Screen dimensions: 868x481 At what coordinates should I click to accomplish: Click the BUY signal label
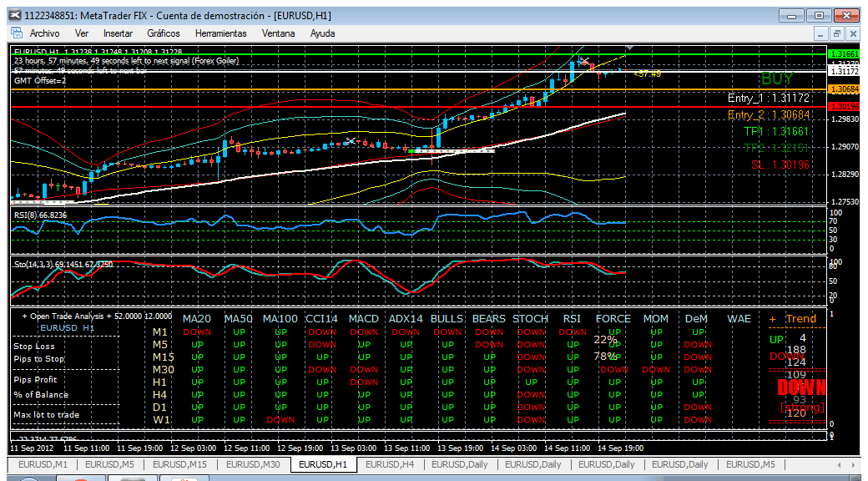pyautogui.click(x=777, y=78)
